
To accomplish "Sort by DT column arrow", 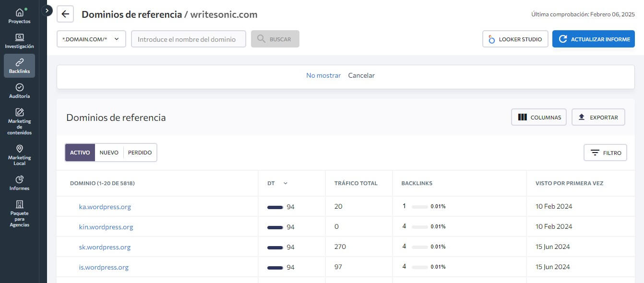I will 286,183.
